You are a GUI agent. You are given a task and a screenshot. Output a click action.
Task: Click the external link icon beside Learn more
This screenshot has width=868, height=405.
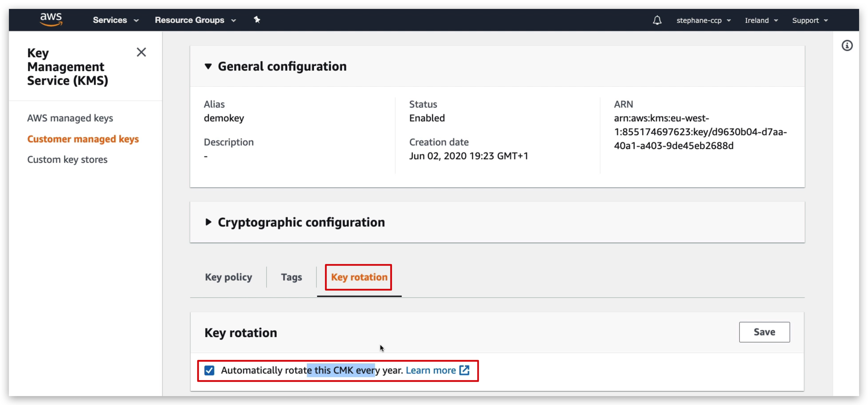[464, 370]
